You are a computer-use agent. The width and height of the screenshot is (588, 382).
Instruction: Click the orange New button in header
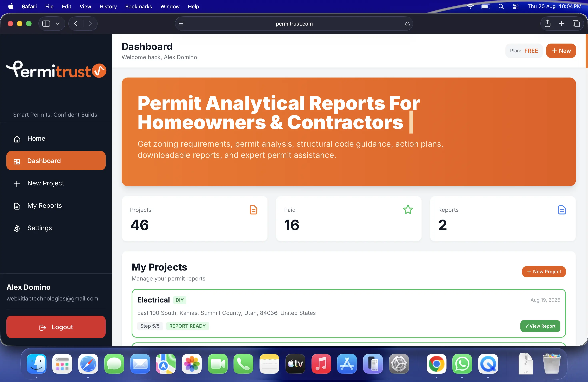pyautogui.click(x=561, y=51)
